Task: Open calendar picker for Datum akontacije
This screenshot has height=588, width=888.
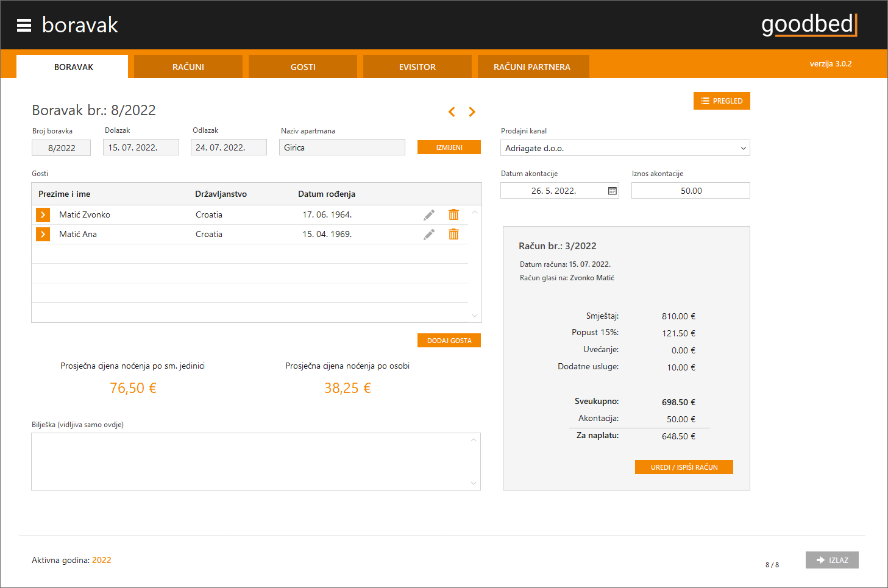Action: [613, 191]
